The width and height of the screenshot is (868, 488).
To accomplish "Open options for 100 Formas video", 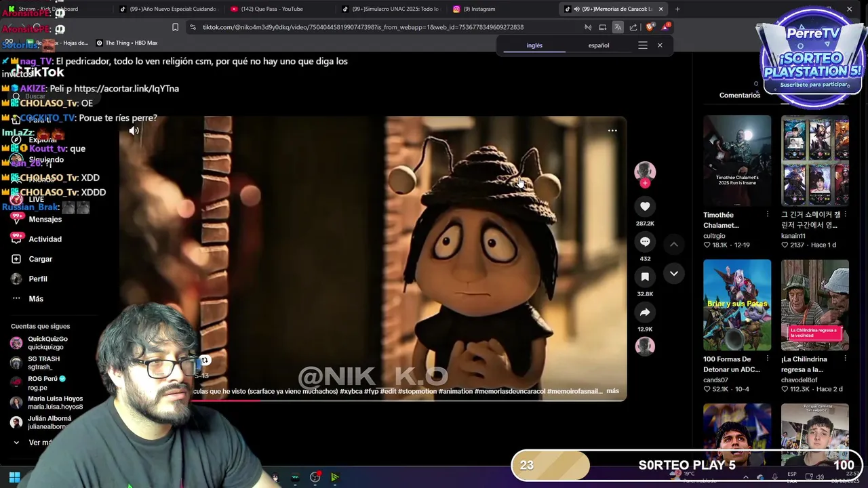I will 768,359.
